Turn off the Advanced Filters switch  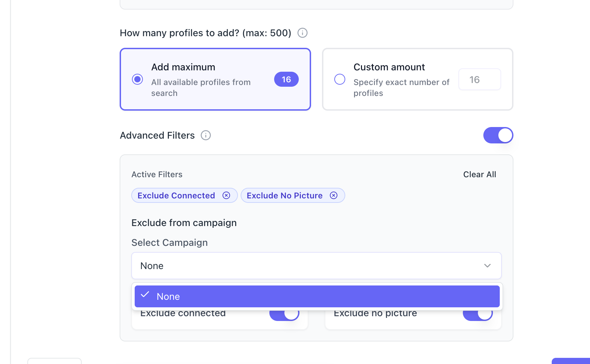pyautogui.click(x=498, y=135)
